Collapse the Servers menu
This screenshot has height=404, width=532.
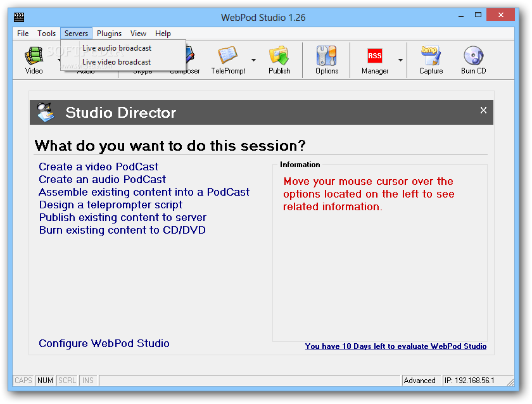coord(77,34)
